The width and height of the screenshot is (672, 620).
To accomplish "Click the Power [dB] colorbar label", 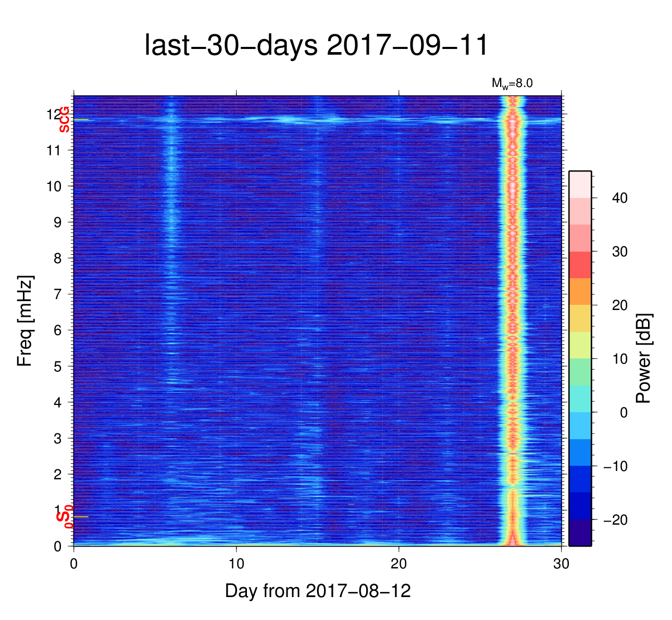I will tap(644, 358).
